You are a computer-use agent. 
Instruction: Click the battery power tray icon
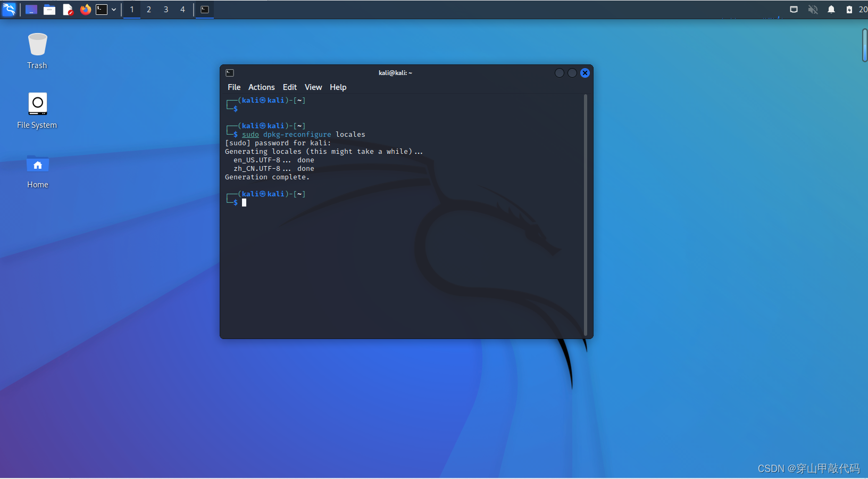tap(849, 10)
